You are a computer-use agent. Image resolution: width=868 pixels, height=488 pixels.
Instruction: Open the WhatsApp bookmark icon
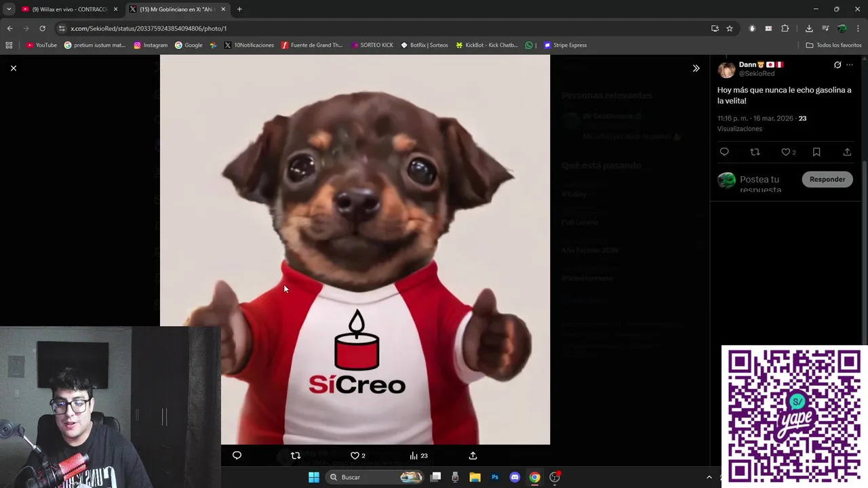click(529, 45)
